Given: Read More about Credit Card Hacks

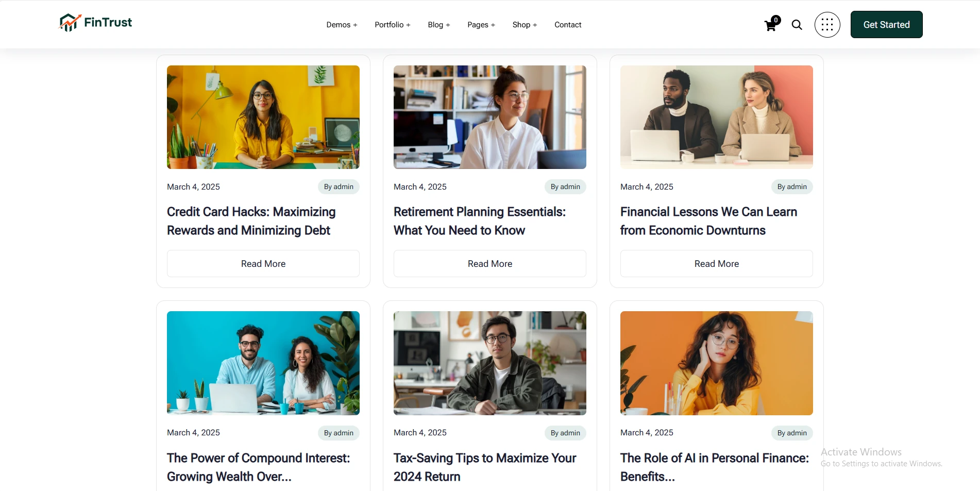Looking at the screenshot, I should pyautogui.click(x=263, y=264).
